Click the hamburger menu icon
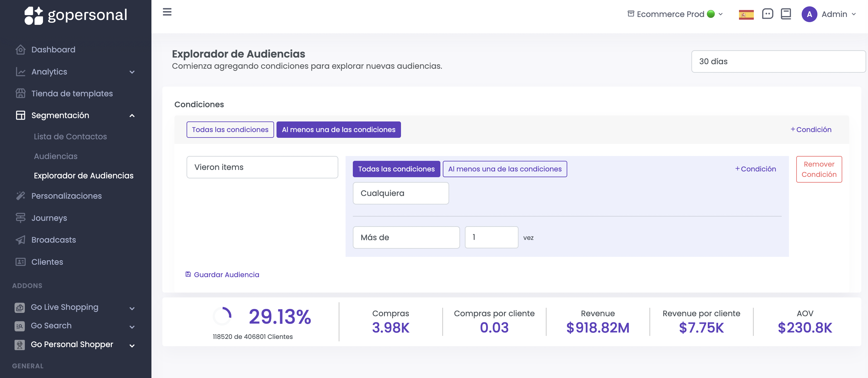 click(x=167, y=12)
